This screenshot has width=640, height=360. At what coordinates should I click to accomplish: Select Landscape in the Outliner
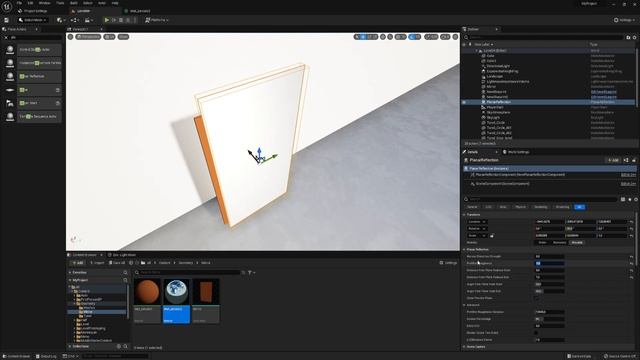pos(495,76)
